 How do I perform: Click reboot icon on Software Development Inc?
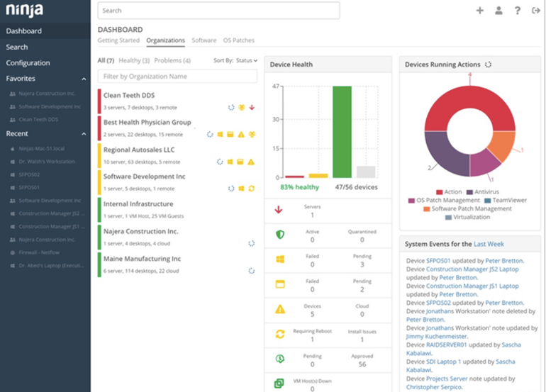(x=251, y=189)
